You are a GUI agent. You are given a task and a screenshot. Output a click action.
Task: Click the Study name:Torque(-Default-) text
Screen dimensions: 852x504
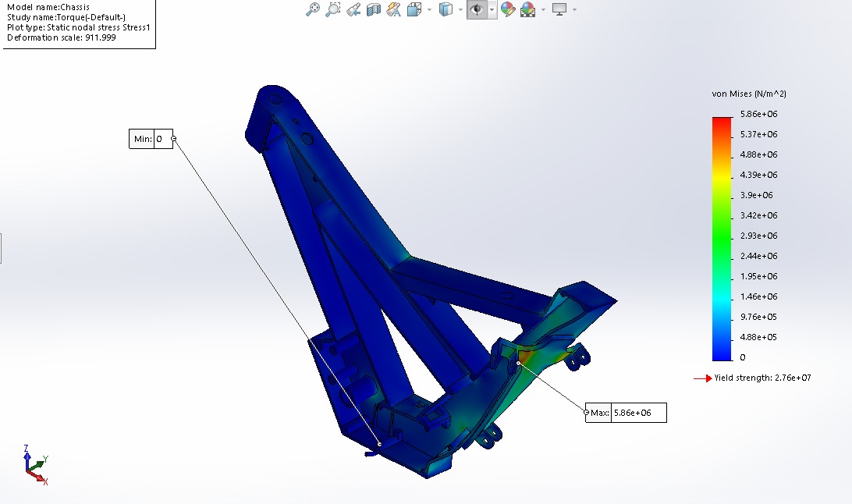(x=66, y=17)
